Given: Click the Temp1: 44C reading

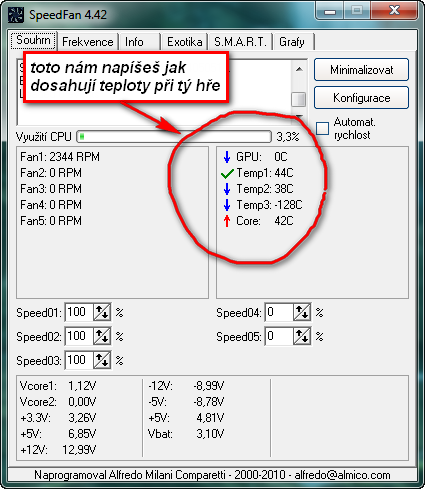Looking at the screenshot, I should [265, 173].
